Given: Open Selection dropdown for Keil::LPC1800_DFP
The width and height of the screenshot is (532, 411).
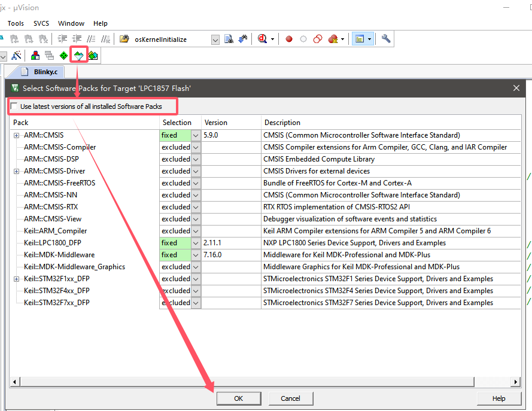Looking at the screenshot, I should (x=196, y=243).
